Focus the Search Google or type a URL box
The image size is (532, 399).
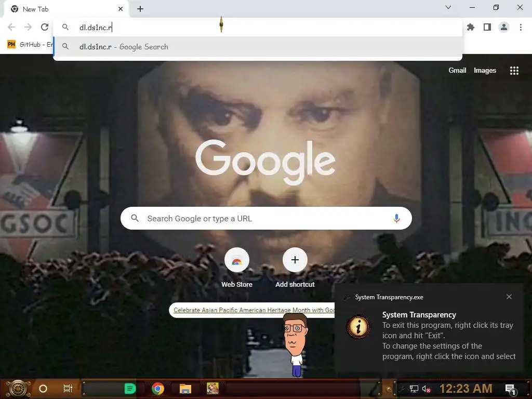[266, 219]
